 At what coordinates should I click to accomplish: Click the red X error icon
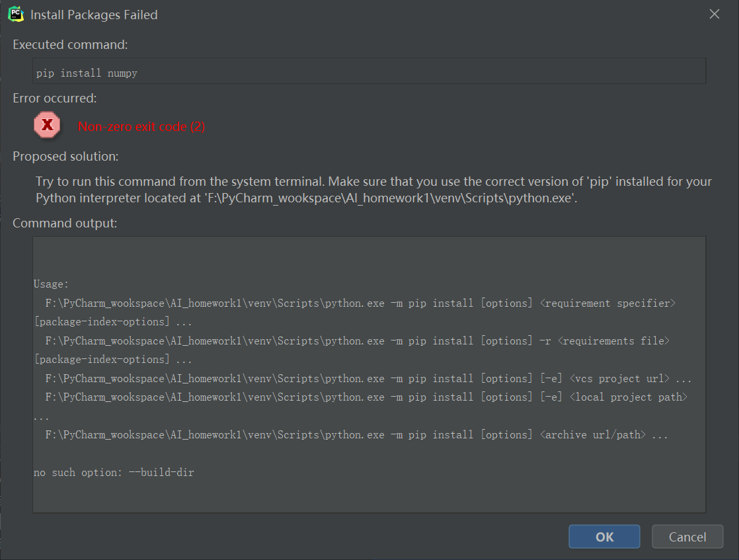[x=47, y=125]
